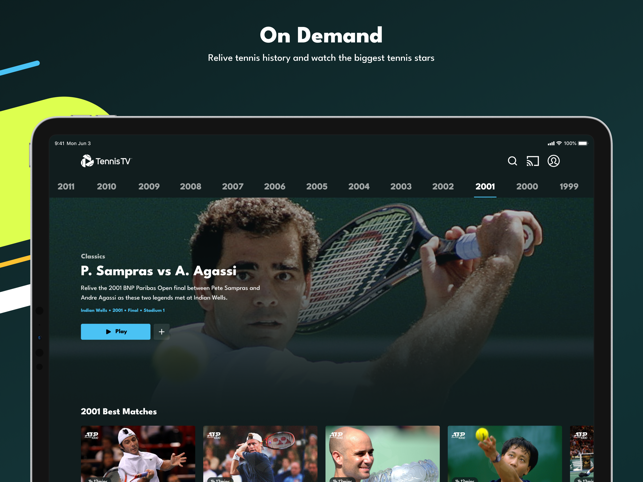643x482 pixels.
Task: Open the search magnifier icon
Action: (512, 161)
